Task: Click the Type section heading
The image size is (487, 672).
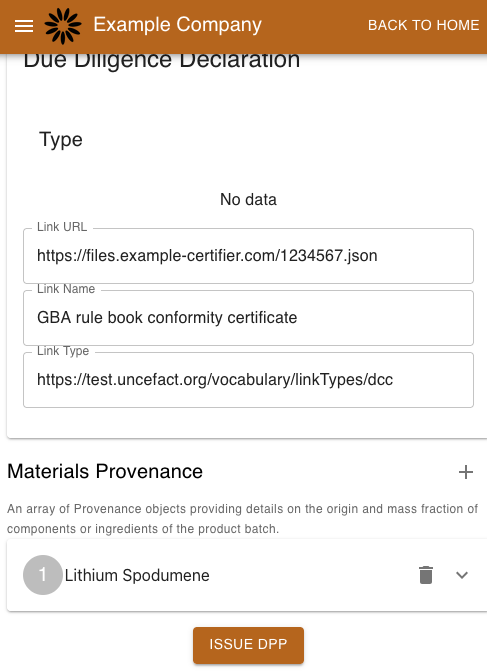Action: pyautogui.click(x=61, y=140)
